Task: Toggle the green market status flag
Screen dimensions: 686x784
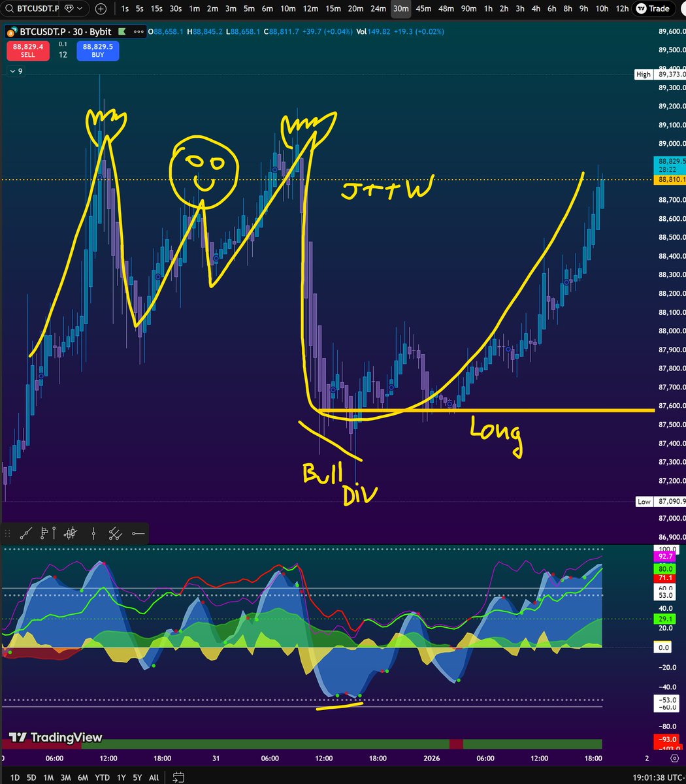Action: (122, 31)
